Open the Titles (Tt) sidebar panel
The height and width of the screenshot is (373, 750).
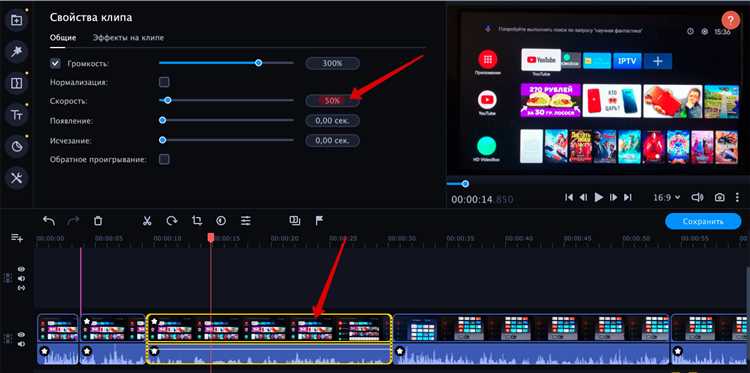click(x=17, y=115)
